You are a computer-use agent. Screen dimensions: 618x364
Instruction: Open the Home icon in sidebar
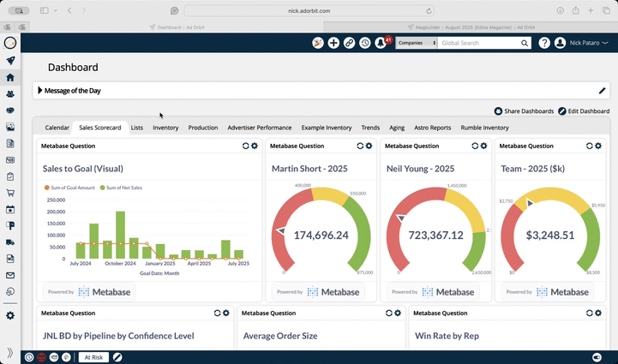tap(10, 77)
